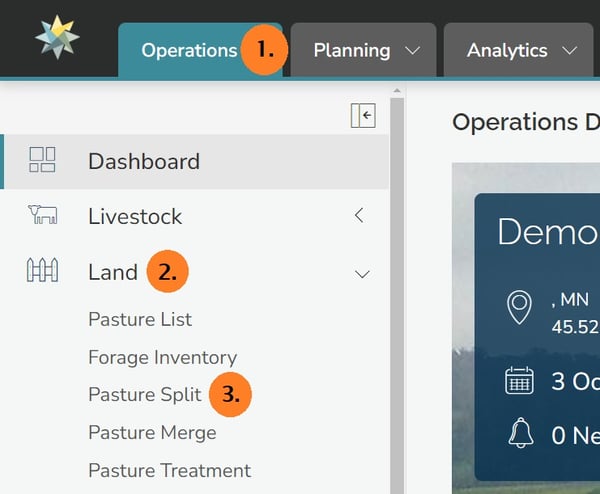The image size is (600, 494).
Task: Click the Livestock cow icon
Action: pyautogui.click(x=43, y=216)
